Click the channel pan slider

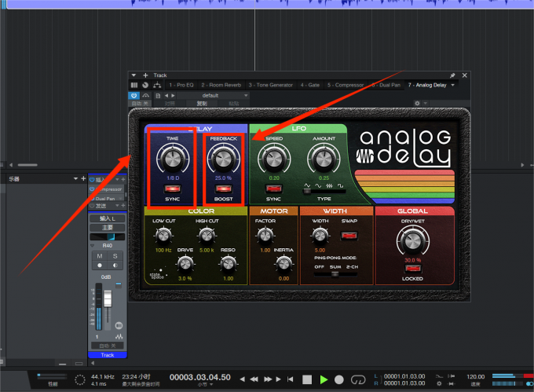click(x=108, y=236)
